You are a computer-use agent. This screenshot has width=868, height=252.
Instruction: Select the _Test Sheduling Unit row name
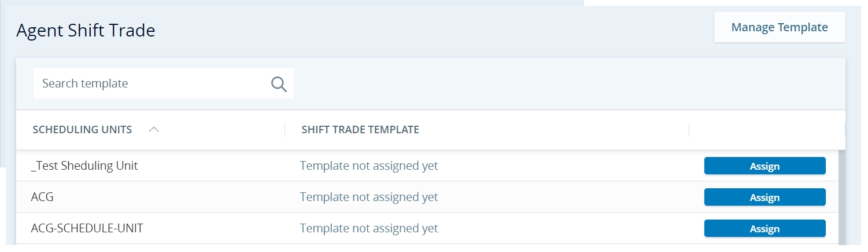click(84, 166)
